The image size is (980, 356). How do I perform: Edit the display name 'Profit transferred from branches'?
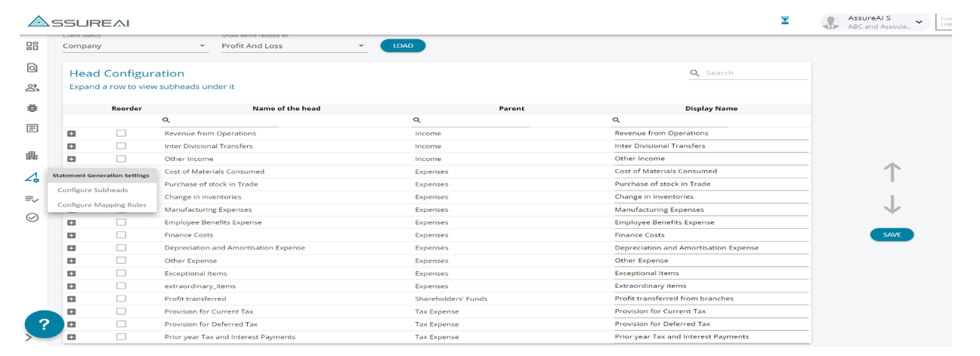click(x=711, y=299)
